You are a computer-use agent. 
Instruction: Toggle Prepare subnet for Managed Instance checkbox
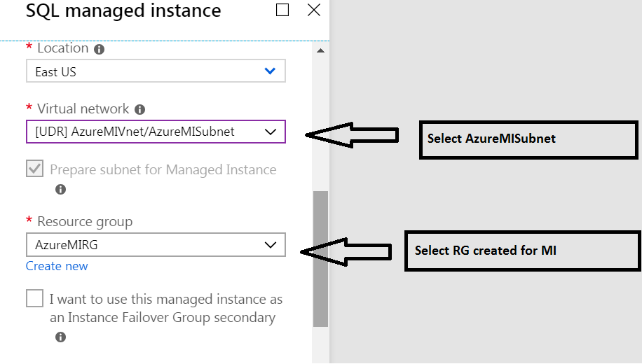click(x=35, y=169)
